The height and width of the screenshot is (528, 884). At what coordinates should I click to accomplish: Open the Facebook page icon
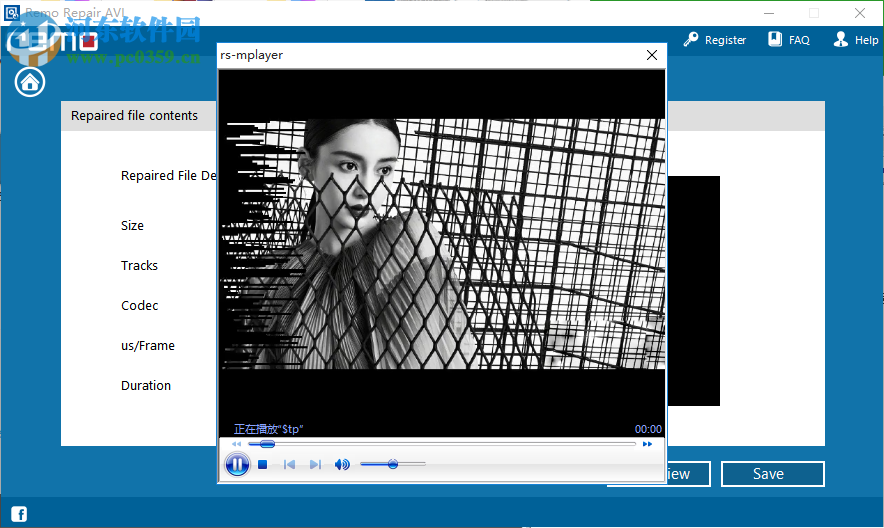pos(19,514)
